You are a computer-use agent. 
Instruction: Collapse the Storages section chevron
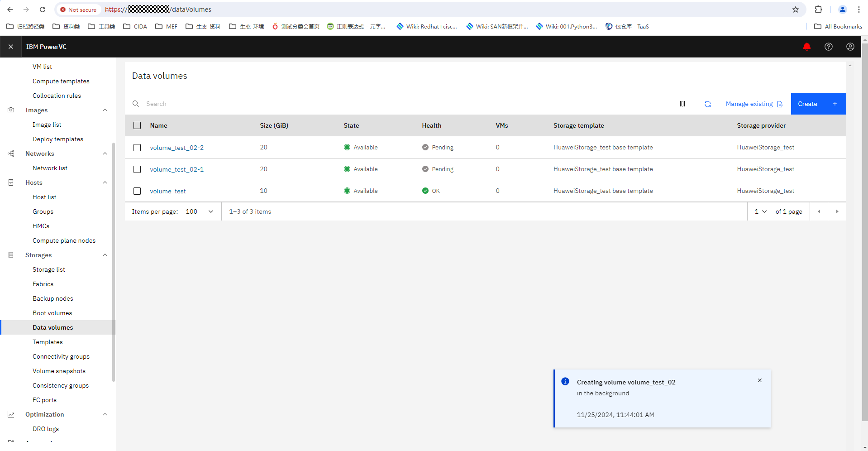tap(105, 255)
